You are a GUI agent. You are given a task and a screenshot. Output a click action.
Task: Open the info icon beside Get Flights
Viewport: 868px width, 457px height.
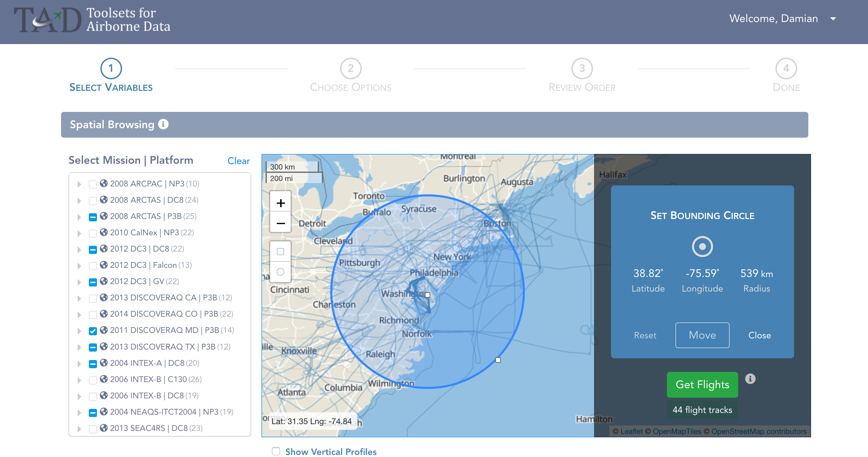pyautogui.click(x=750, y=379)
